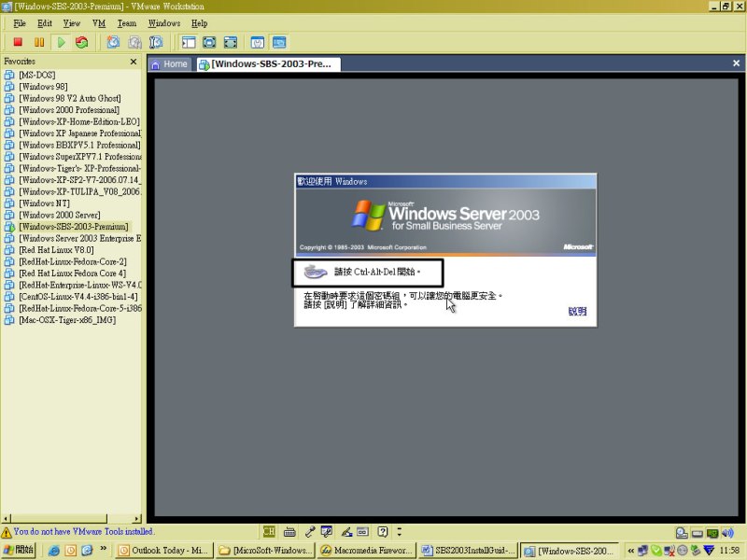Select [Windows BBXPV5.1 Professional] favorite
This screenshot has height=560, width=747.
tap(79, 146)
